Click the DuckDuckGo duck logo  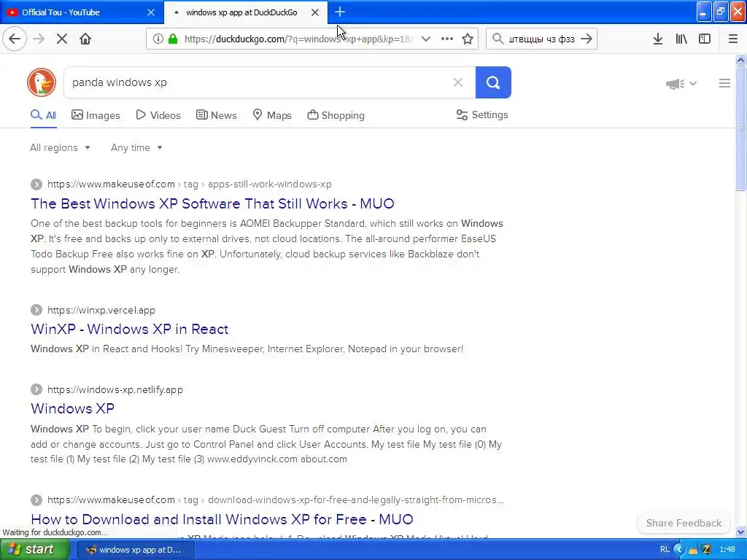tap(42, 82)
